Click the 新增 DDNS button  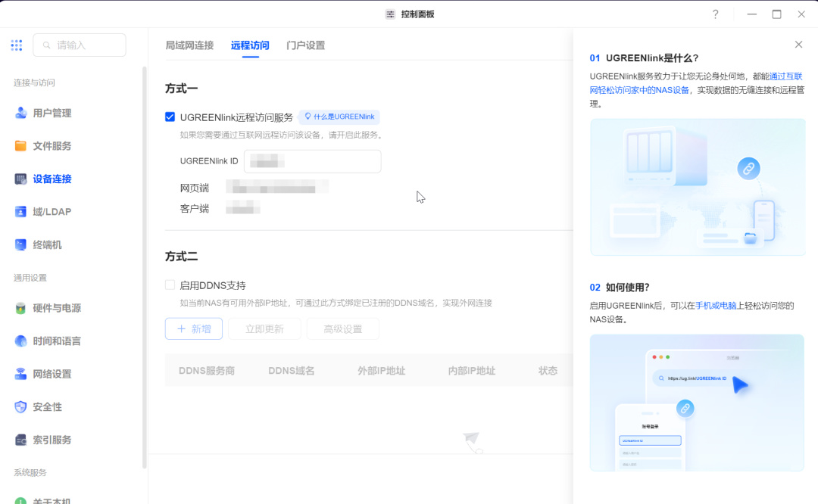click(x=194, y=329)
